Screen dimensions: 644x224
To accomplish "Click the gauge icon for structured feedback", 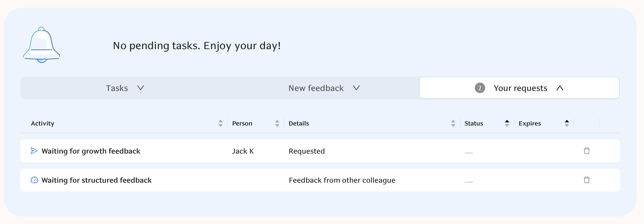I will point(34,180).
